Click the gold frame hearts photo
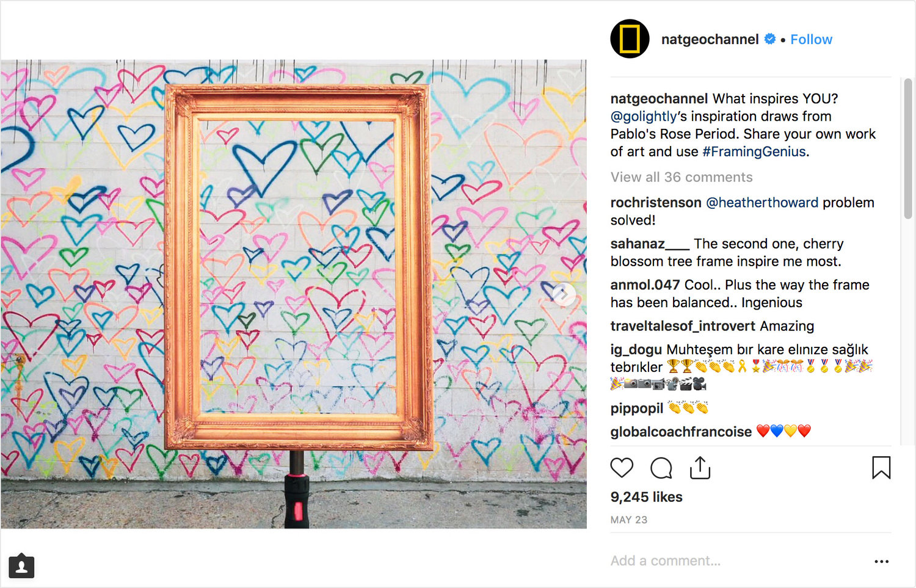 (x=294, y=294)
